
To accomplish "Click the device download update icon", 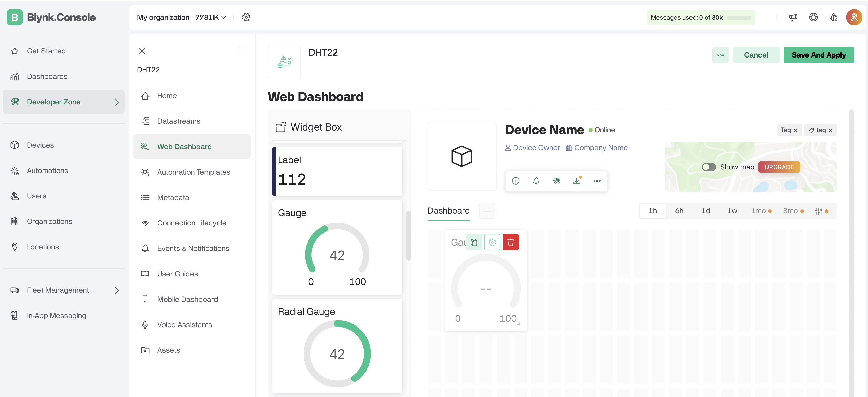I will (x=577, y=181).
